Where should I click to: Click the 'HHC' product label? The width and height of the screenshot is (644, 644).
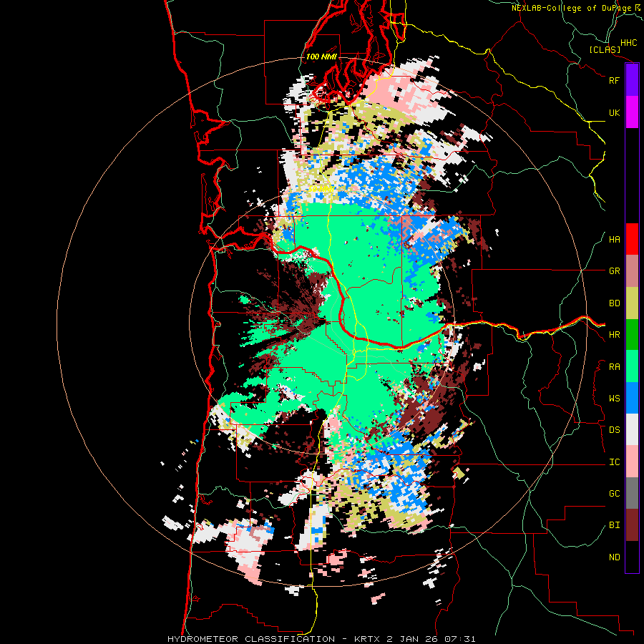point(628,43)
